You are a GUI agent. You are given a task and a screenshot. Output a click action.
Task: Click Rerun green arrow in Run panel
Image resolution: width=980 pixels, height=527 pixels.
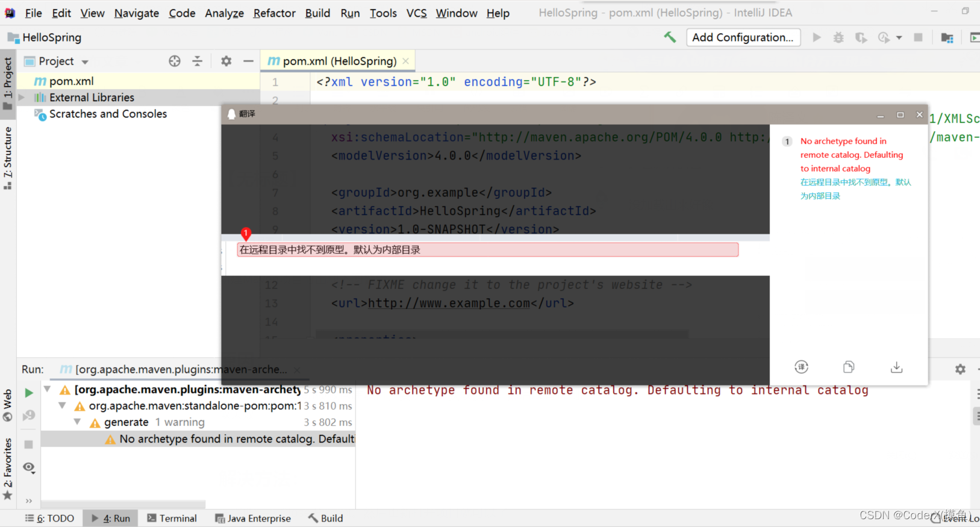[28, 393]
